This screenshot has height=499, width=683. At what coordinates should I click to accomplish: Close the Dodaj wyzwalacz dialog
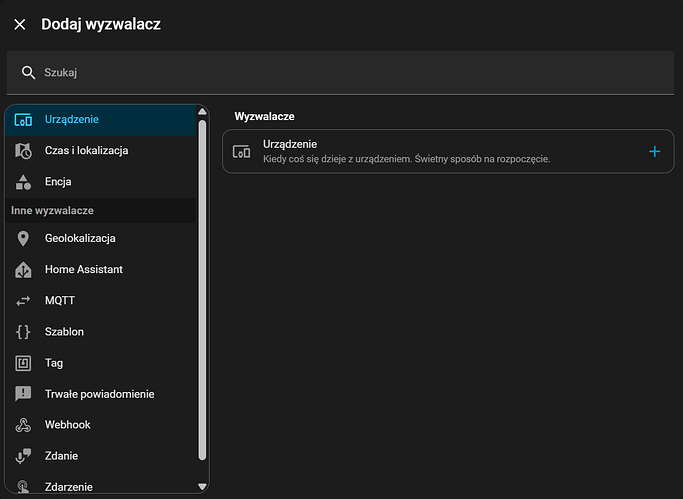pyautogui.click(x=20, y=24)
